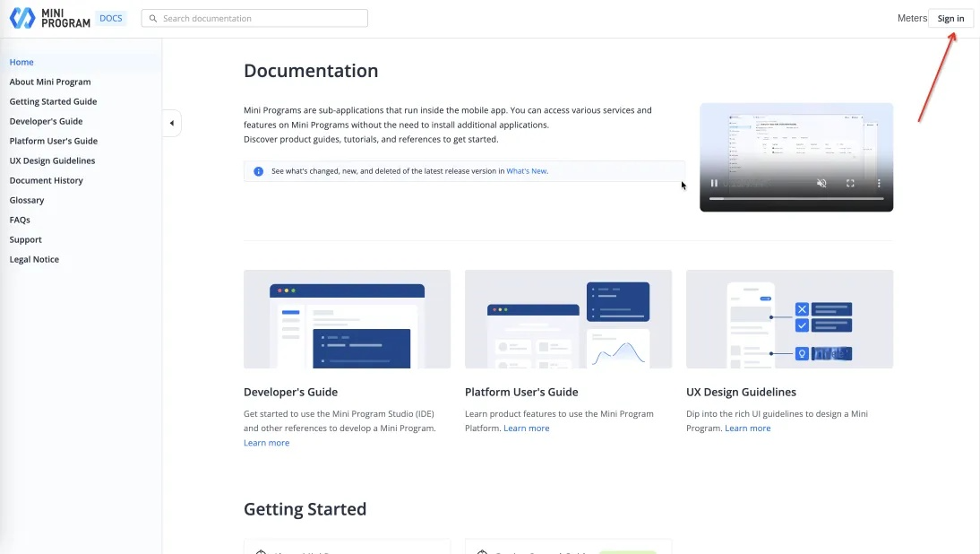Select Home in the sidebar
The width and height of the screenshot is (980, 554).
point(21,62)
